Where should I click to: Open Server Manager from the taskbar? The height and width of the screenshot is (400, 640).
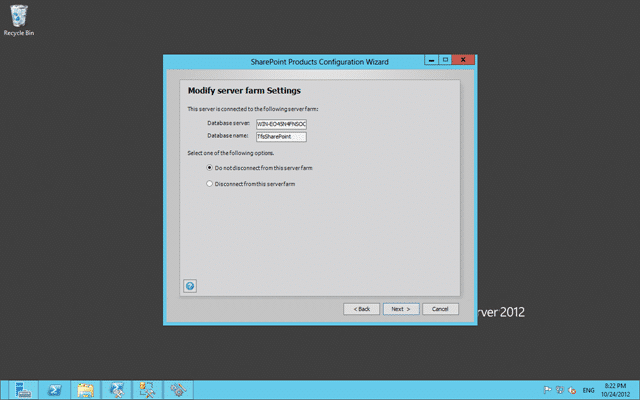click(24, 390)
